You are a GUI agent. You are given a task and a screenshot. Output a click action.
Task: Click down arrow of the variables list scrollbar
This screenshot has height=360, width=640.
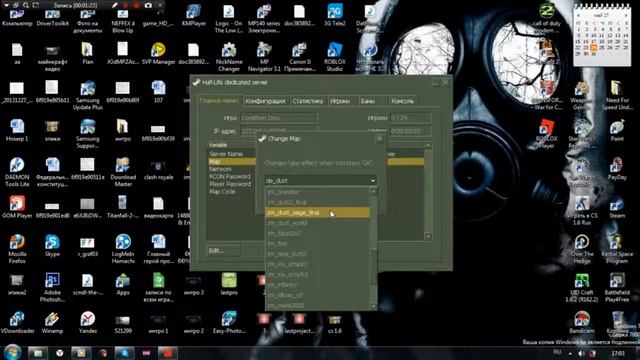click(x=428, y=236)
